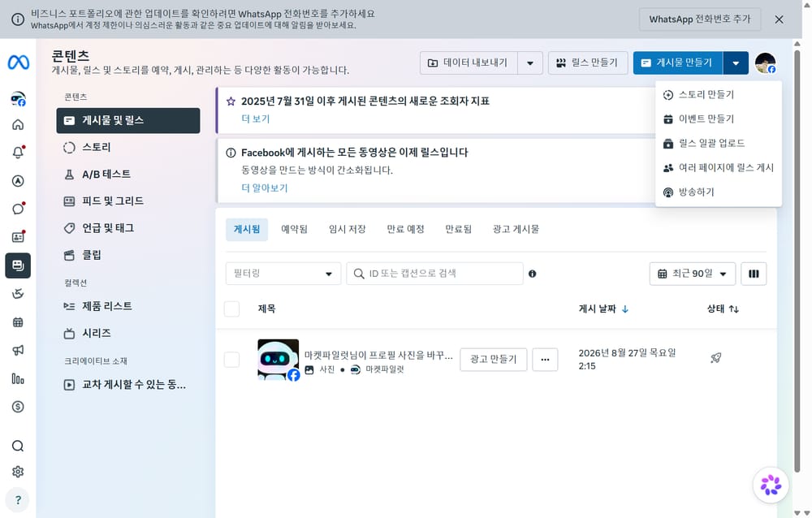Switch to 예약됨 tab
The width and height of the screenshot is (812, 518).
coord(294,230)
